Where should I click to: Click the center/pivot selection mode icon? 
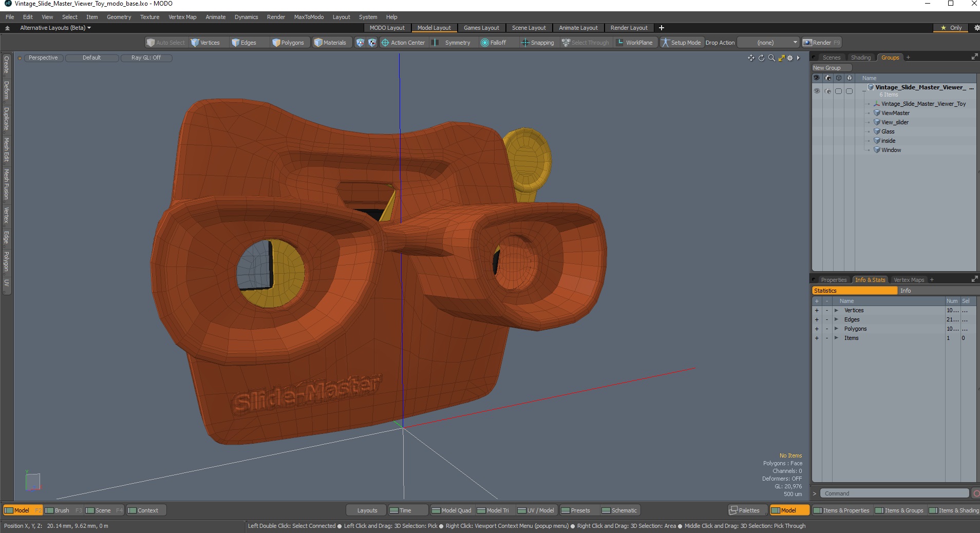[x=372, y=43]
